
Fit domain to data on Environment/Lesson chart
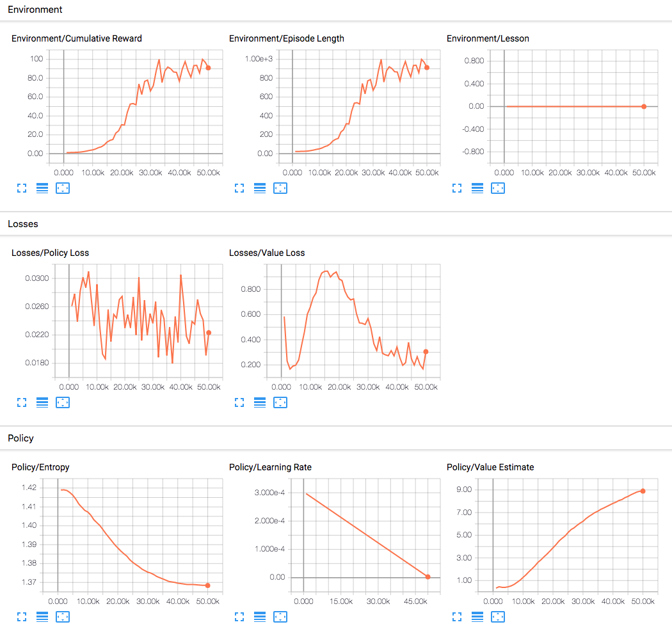click(x=498, y=188)
